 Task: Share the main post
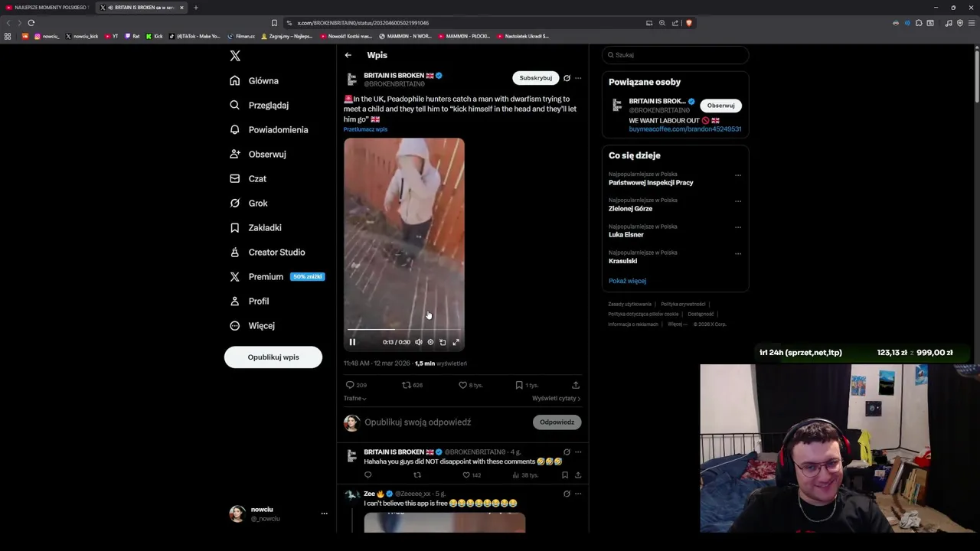[x=576, y=385]
